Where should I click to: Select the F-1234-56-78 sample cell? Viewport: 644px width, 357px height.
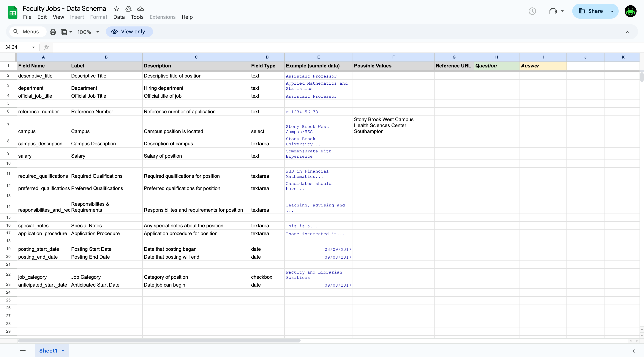click(x=318, y=111)
